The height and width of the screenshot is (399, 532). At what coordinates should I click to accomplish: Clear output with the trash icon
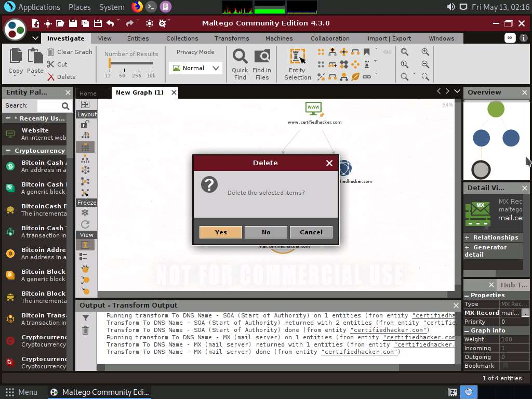pyautogui.click(x=86, y=330)
